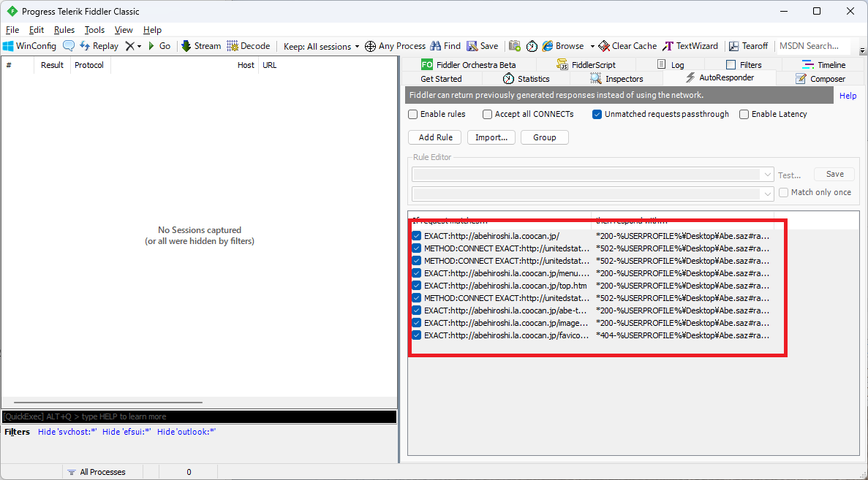Launch Browse with Internet Explorer icon
Image resolution: width=868 pixels, height=480 pixels.
[x=563, y=46]
